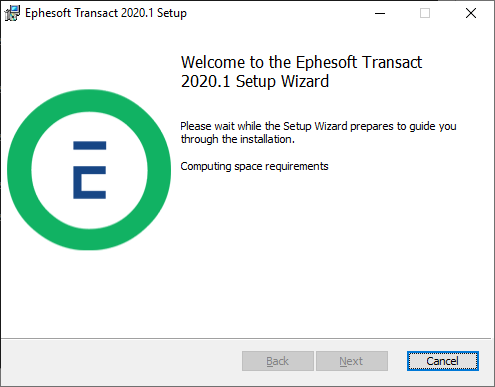Click the blue E glyph in the logo

click(x=90, y=170)
